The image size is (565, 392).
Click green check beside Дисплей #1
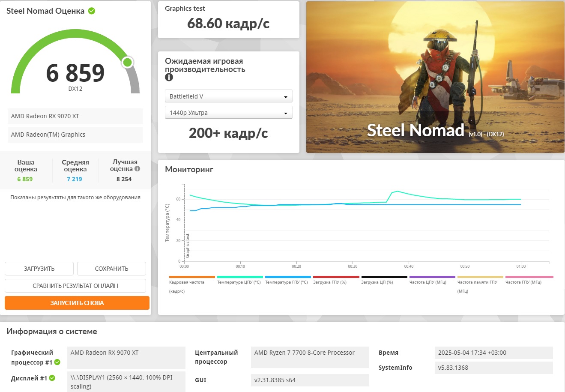click(x=52, y=378)
